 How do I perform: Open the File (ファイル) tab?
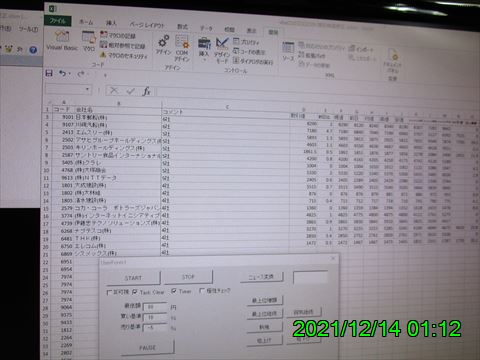coord(58,21)
